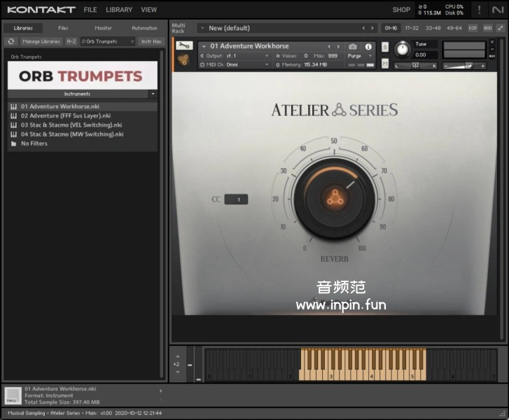Expand the 01 Adventure Workhorse header arrow

pyautogui.click(x=204, y=46)
